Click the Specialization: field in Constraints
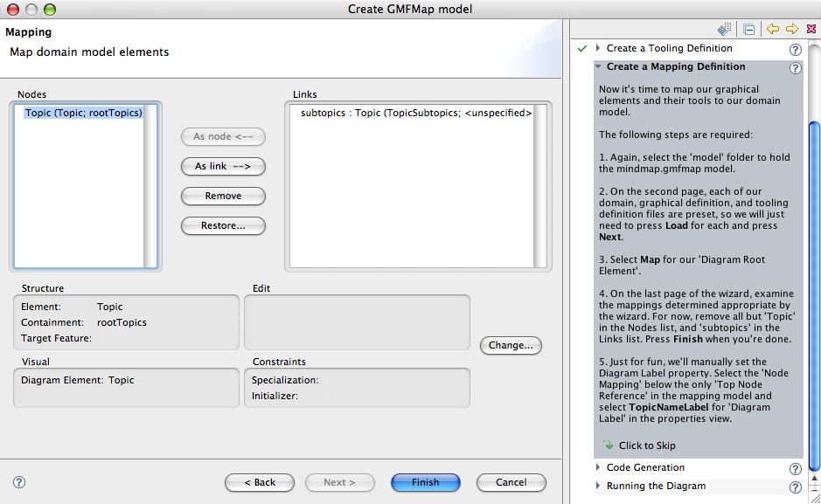821x504 pixels. click(x=395, y=380)
